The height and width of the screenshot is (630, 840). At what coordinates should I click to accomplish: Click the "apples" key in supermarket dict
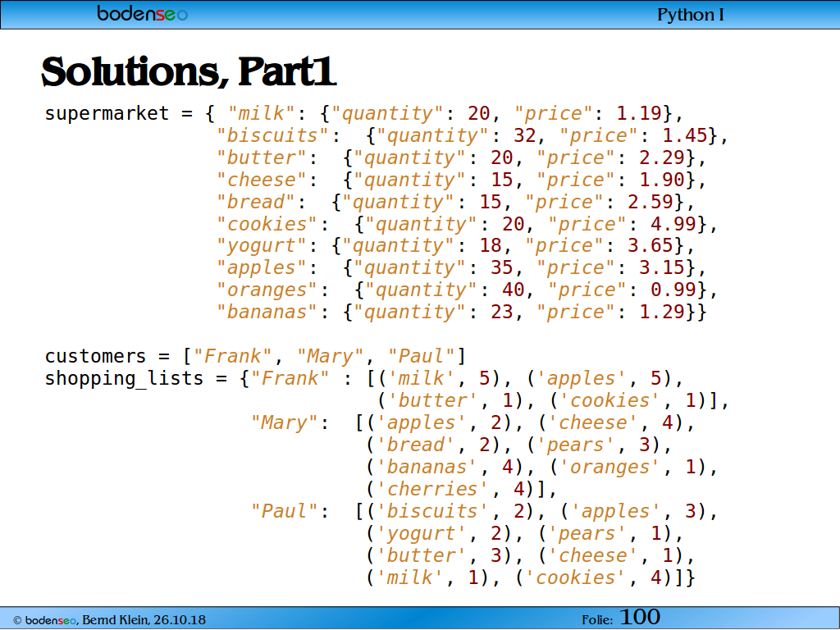coord(261,267)
